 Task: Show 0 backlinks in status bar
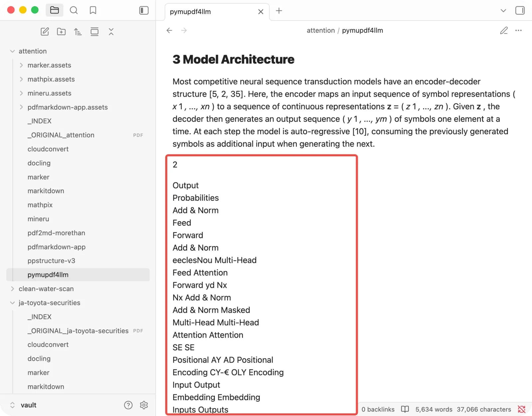pos(378,409)
